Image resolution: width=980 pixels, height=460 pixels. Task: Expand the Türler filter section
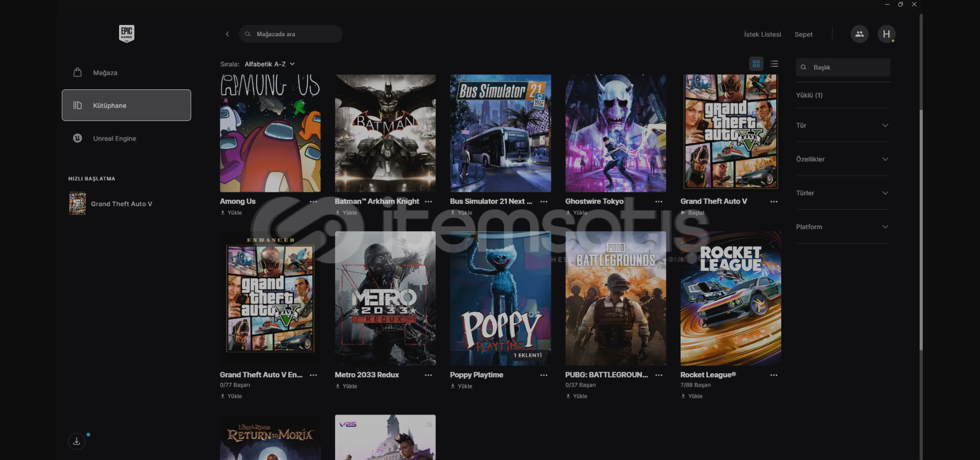[x=843, y=193]
